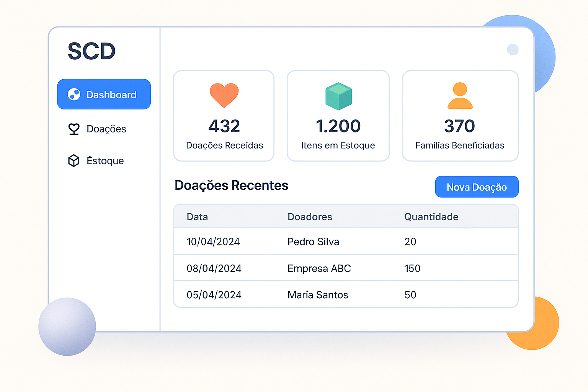588x392 pixels.
Task: Click the orange person families icon
Action: (x=460, y=96)
